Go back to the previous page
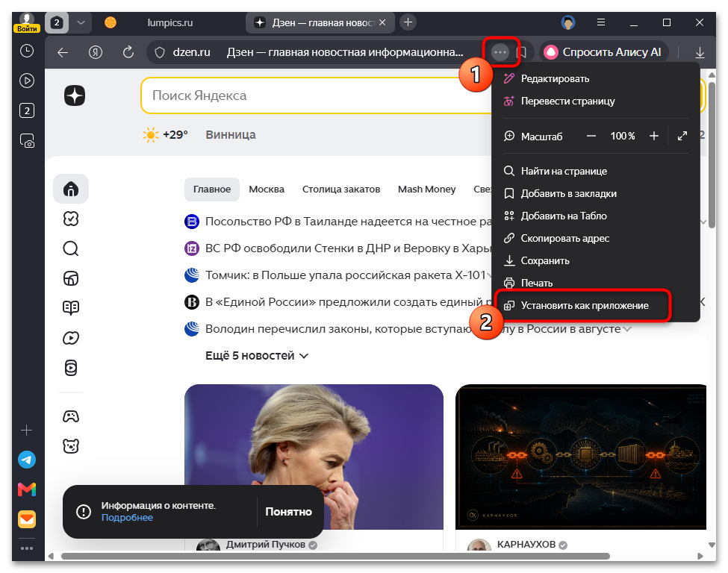This screenshot has width=728, height=573. [x=63, y=52]
